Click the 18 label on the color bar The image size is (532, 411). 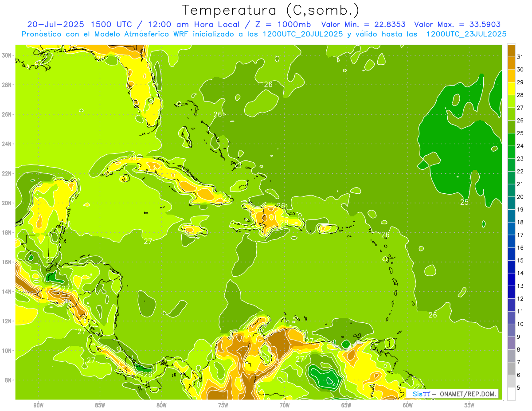click(520, 223)
